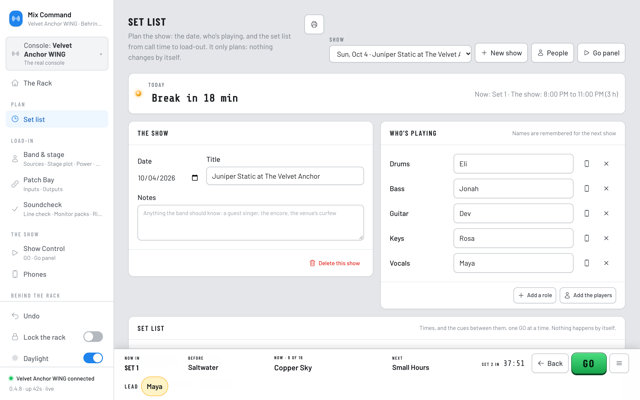Click the sun icon beside Daylight
The image size is (640, 400).
pyautogui.click(x=15, y=358)
